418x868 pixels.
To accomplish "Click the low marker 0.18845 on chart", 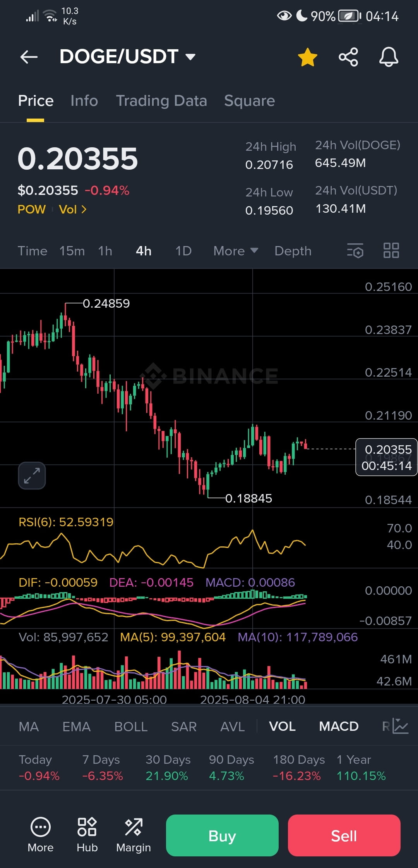I will tap(248, 498).
